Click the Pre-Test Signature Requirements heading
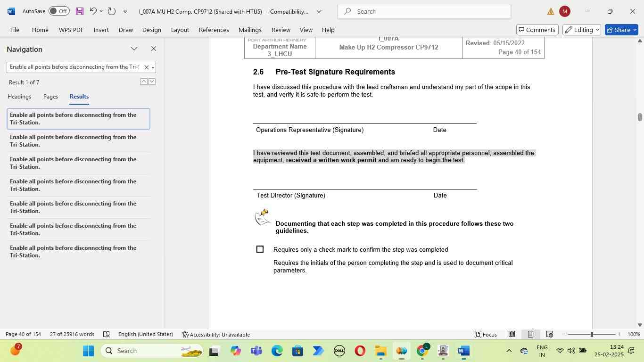Viewport: 644px width, 362px height. pyautogui.click(x=335, y=72)
